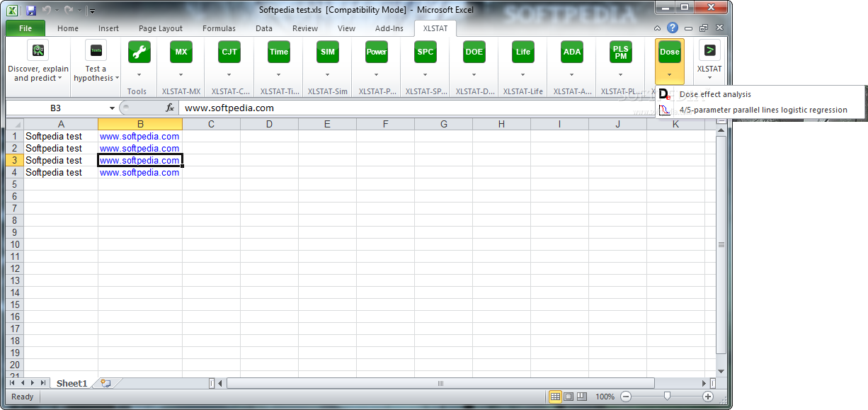Switch to Page Break Preview

point(581,397)
